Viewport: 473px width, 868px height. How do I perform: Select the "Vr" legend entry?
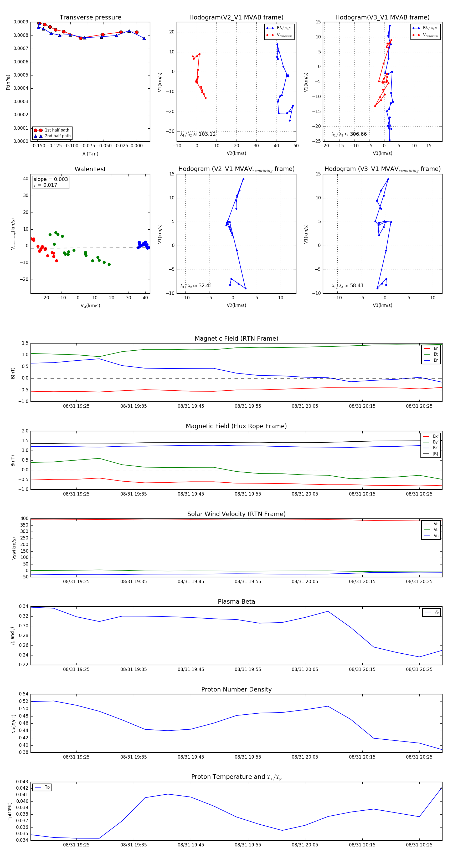tap(431, 524)
